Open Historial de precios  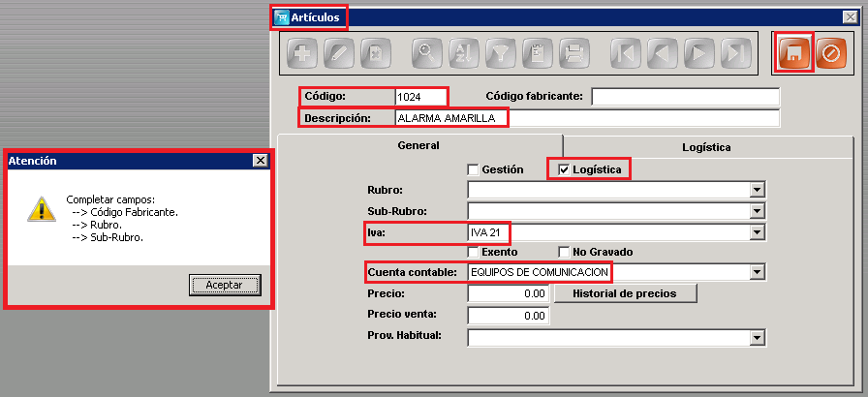pyautogui.click(x=625, y=293)
